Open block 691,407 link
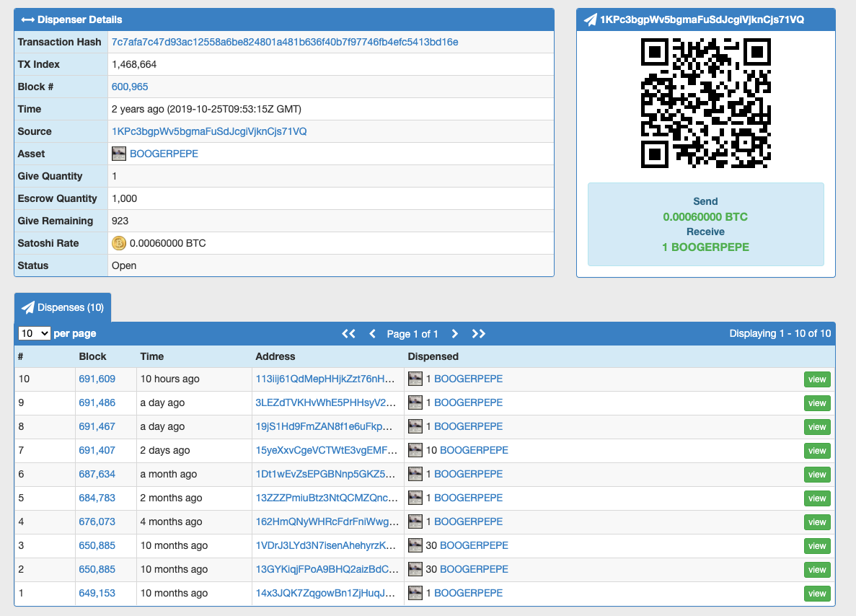The image size is (856, 616). click(97, 451)
